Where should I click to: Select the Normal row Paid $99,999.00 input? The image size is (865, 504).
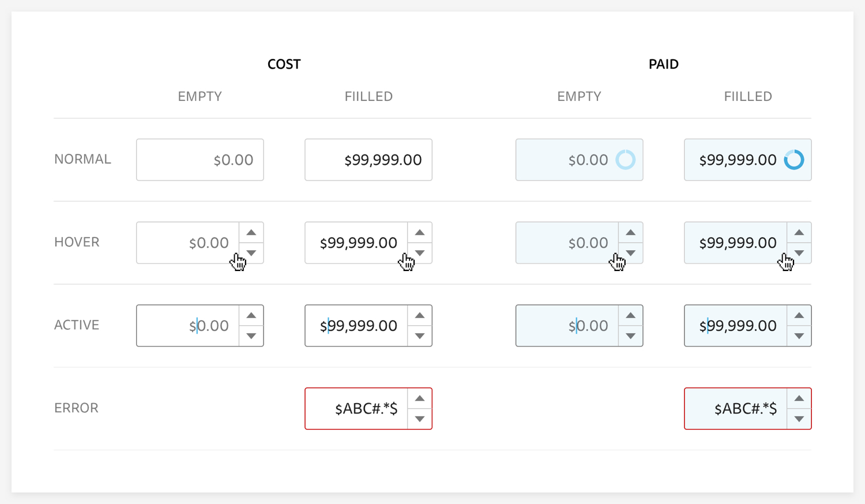pos(748,160)
